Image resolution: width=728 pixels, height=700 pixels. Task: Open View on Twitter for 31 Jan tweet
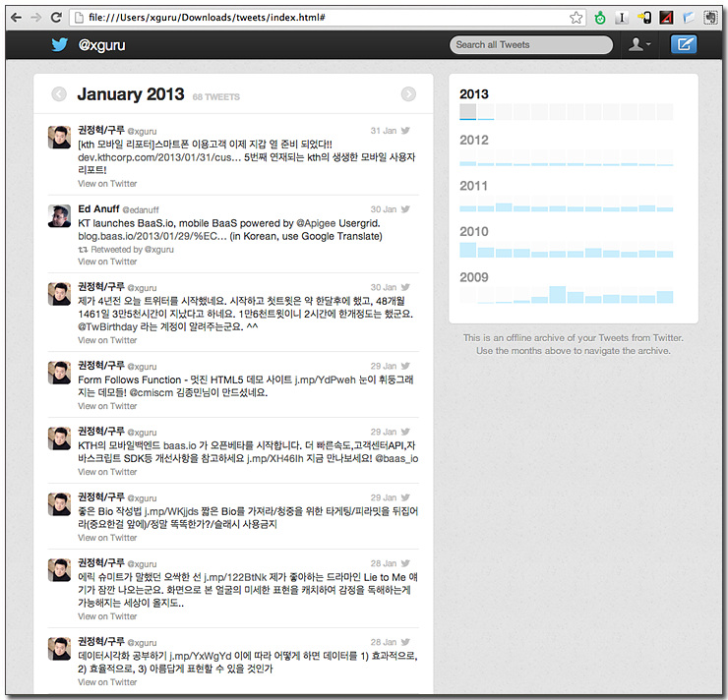pyautogui.click(x=107, y=184)
